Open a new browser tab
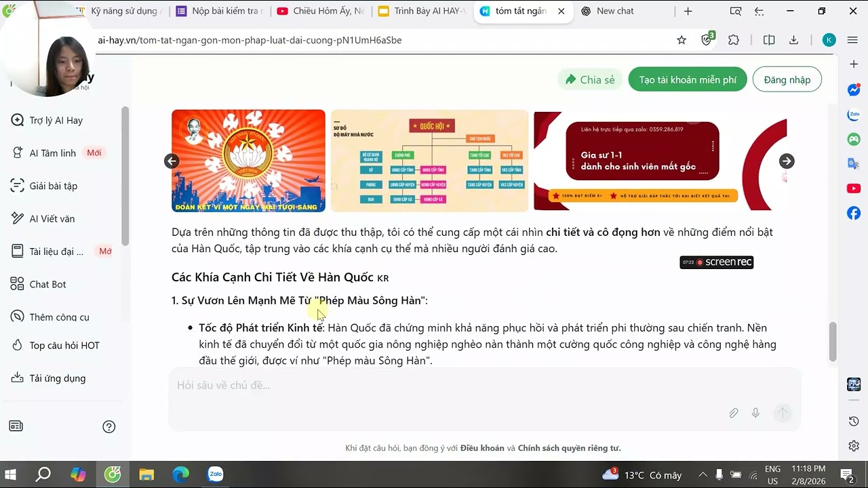 688,11
